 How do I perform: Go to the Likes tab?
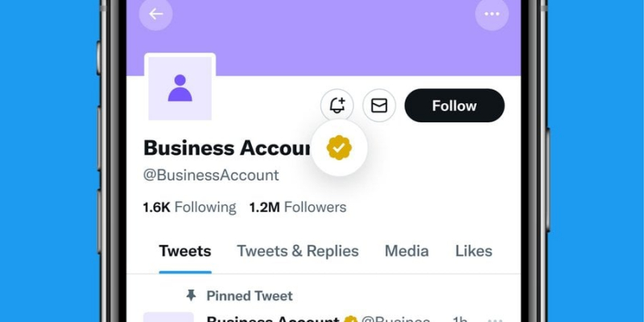coord(473,251)
